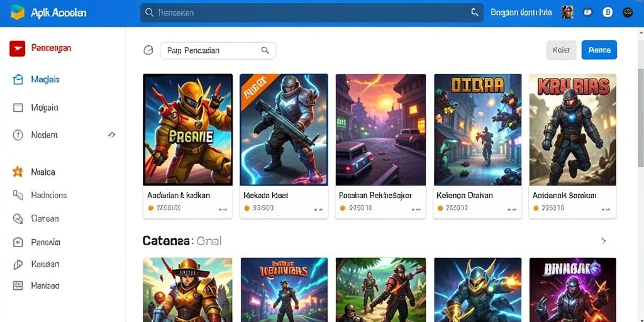
Task: Open the Aoidenal4 Somkam title
Action: click(x=564, y=196)
